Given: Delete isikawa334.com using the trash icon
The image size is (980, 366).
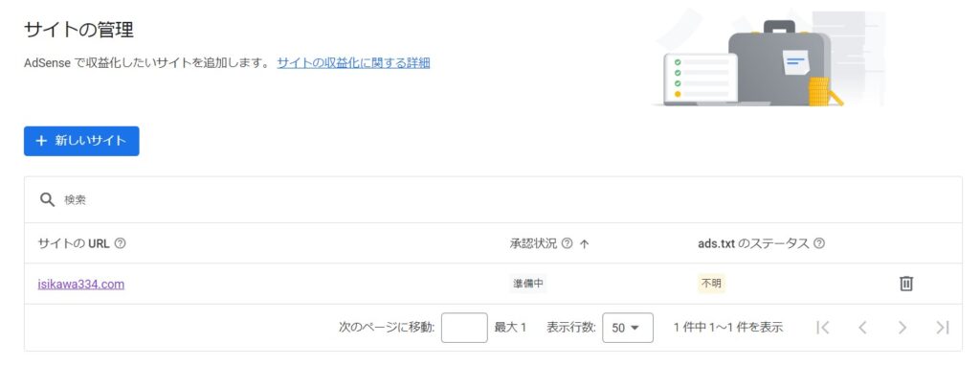Looking at the screenshot, I should point(905,284).
